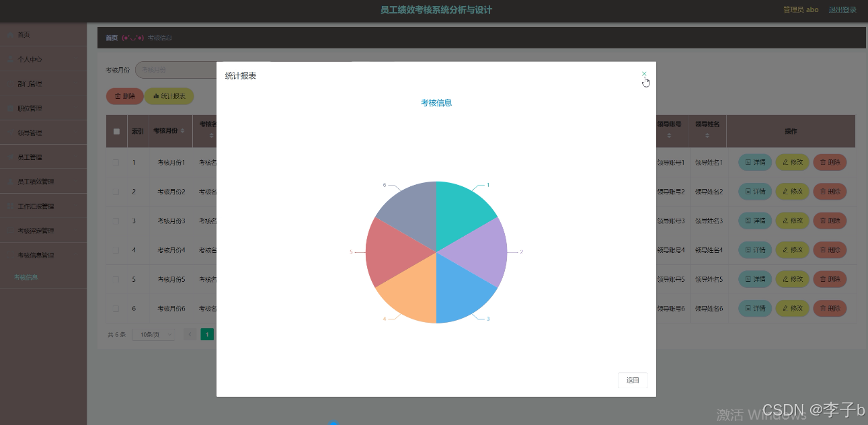Click the sidebar icon beside 部门管理
The width and height of the screenshot is (868, 425).
pyautogui.click(x=10, y=83)
